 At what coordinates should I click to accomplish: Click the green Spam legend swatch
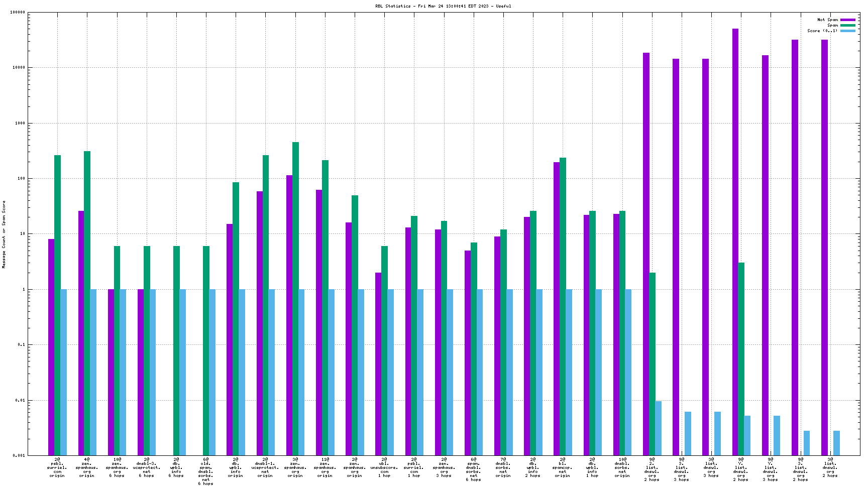(x=848, y=25)
